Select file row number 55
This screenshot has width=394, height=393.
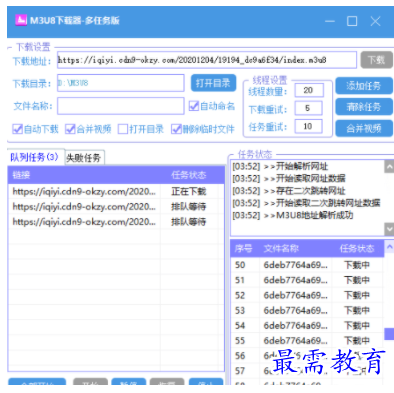307,341
